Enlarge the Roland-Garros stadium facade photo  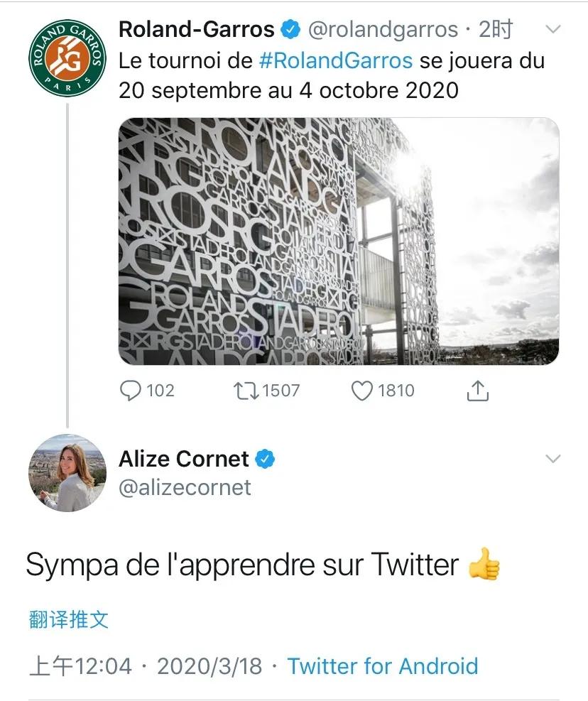pyautogui.click(x=338, y=241)
